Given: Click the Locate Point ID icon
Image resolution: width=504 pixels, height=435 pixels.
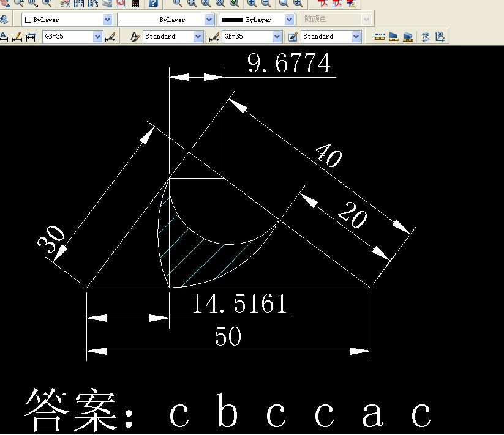Looking at the screenshot, I should (440, 37).
